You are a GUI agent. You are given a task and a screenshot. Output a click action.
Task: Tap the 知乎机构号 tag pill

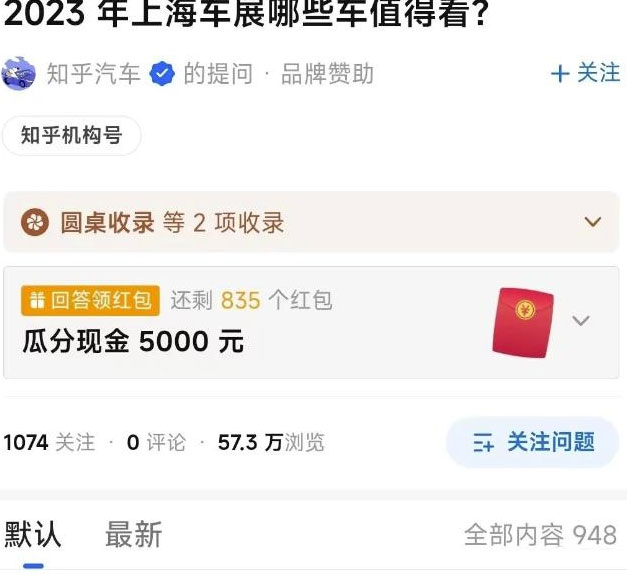pyautogui.click(x=72, y=135)
